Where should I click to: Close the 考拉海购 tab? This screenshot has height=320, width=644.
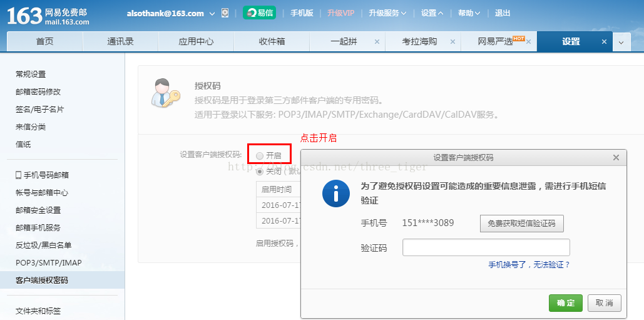click(452, 41)
